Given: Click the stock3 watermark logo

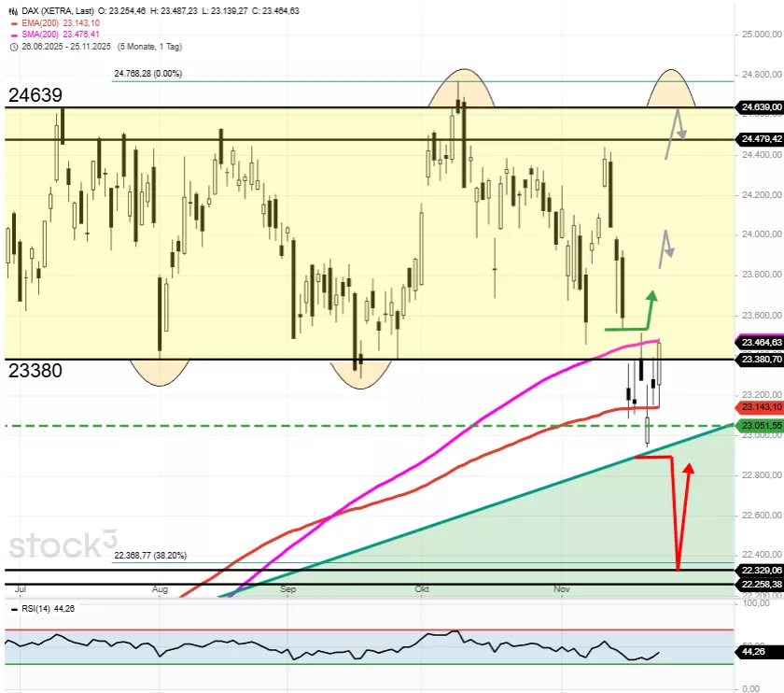Looking at the screenshot, I should (63, 545).
